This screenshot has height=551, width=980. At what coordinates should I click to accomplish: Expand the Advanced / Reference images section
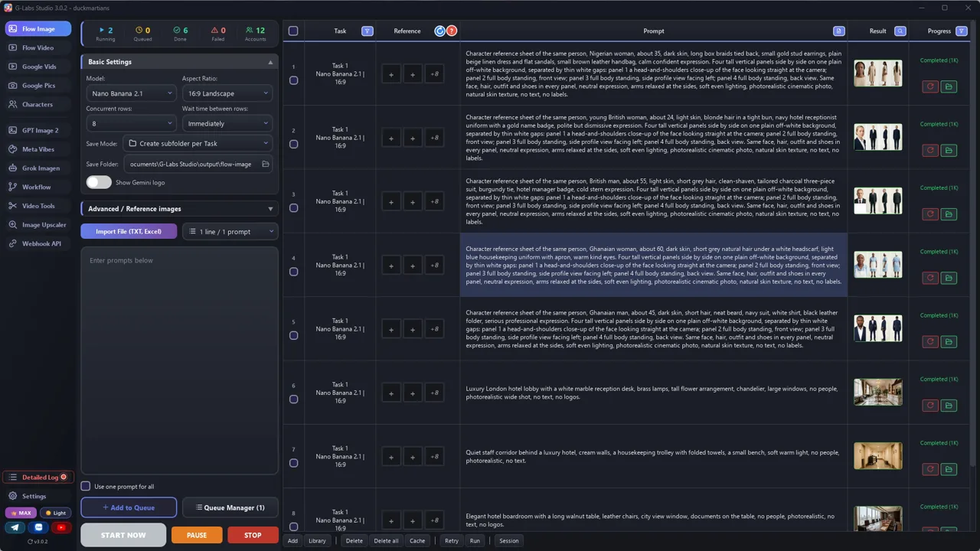[179, 208]
